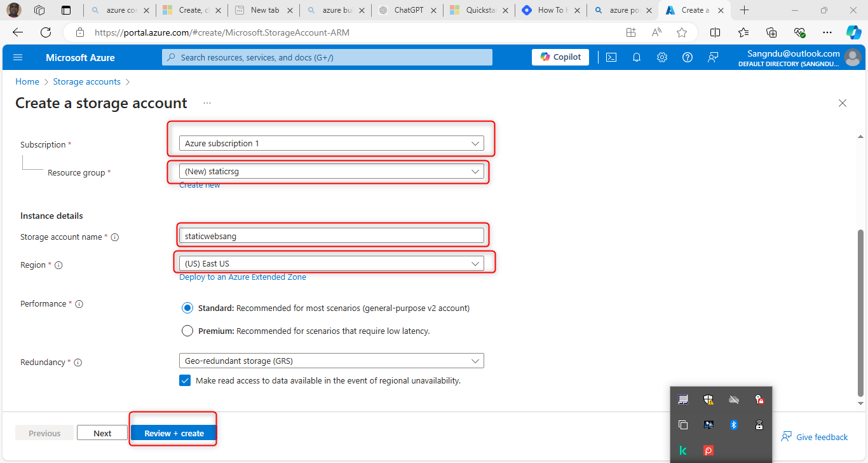Activate Read aloud in the address bar
The image size is (868, 463).
point(656,32)
